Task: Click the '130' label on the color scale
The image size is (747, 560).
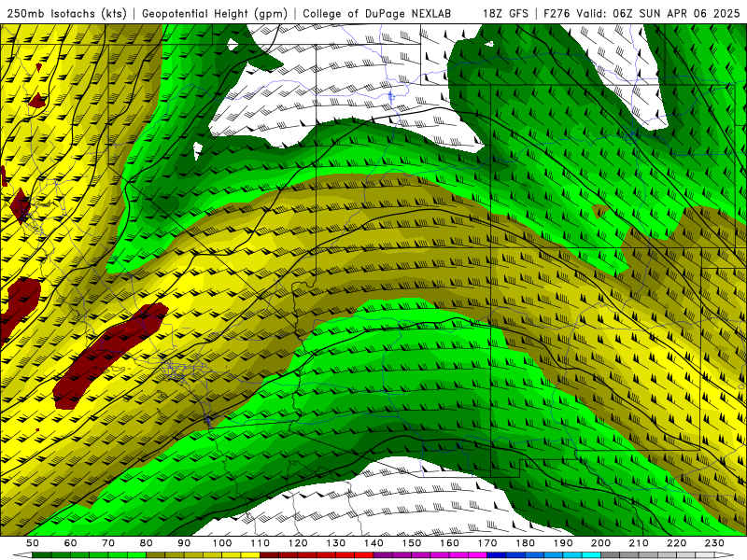Action: click(x=335, y=543)
